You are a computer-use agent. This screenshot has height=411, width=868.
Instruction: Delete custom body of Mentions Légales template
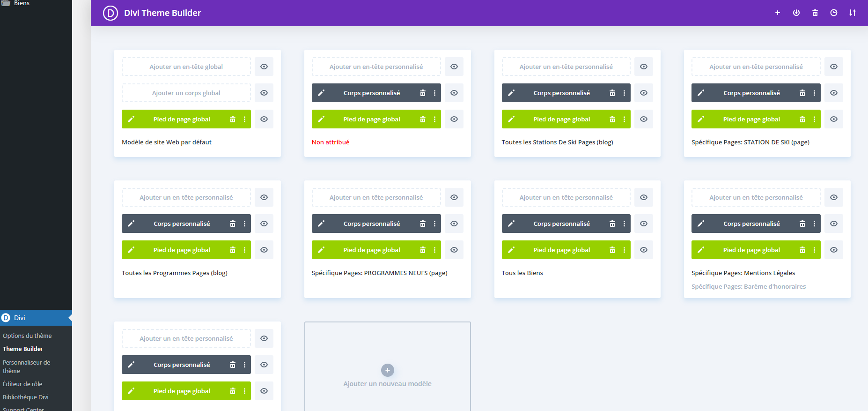[x=802, y=224]
